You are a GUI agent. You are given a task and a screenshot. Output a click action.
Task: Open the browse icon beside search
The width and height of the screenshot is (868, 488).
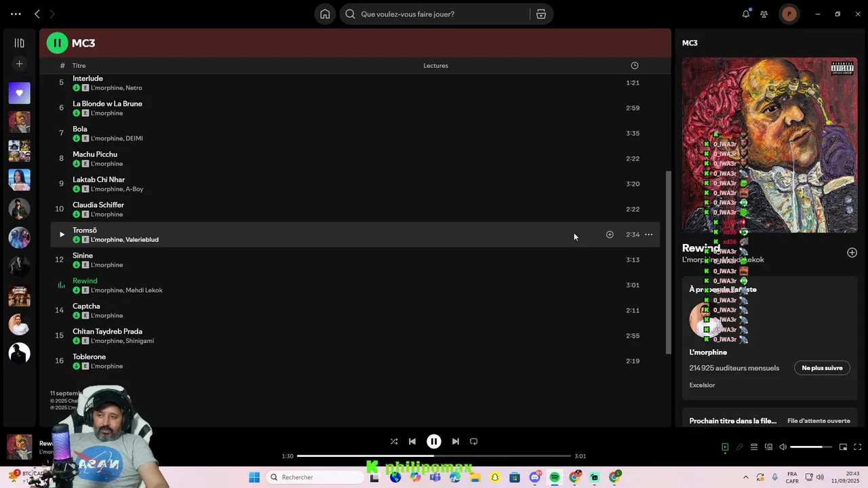[541, 14]
